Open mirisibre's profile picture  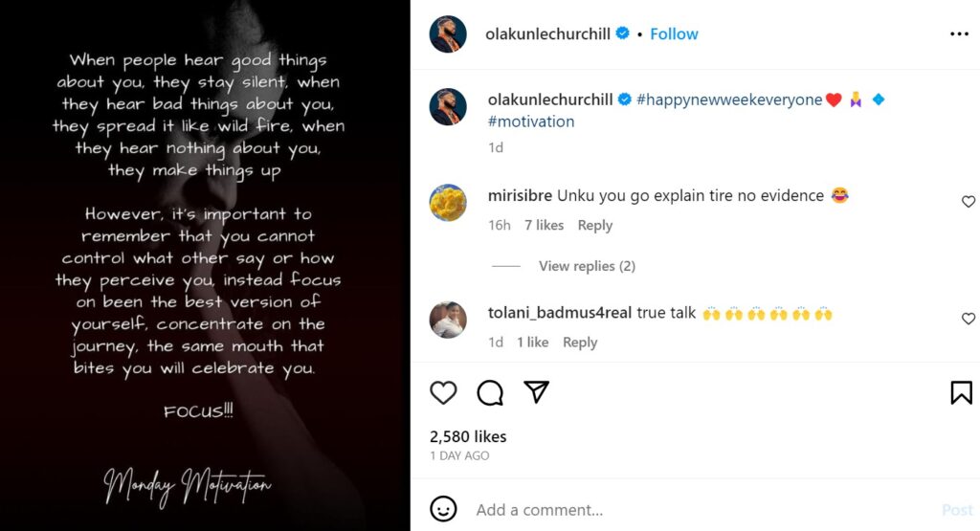448,202
